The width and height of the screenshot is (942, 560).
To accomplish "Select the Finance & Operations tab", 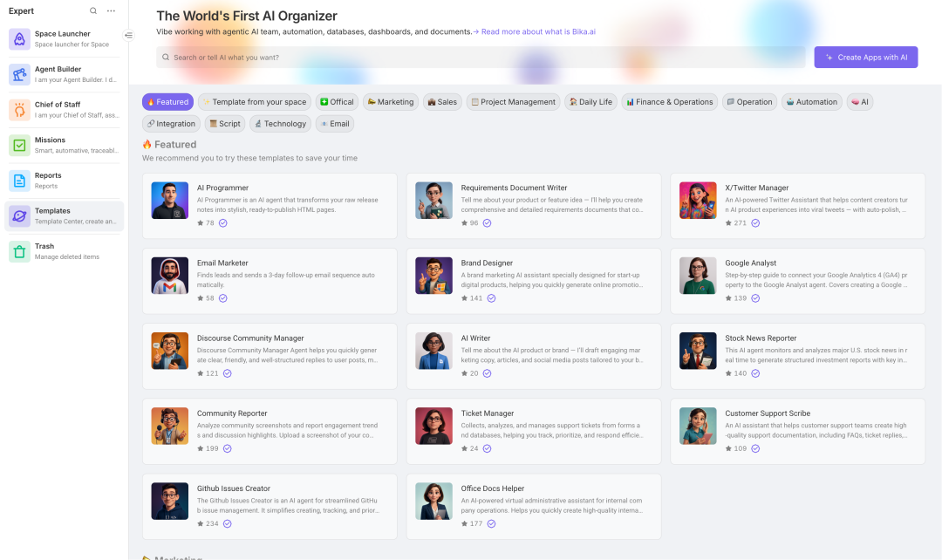I will pyautogui.click(x=669, y=102).
